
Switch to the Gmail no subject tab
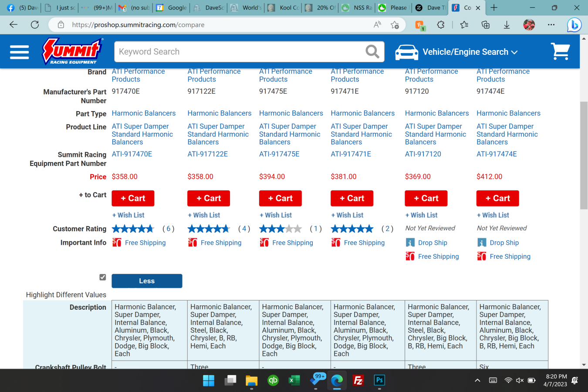tap(135, 8)
